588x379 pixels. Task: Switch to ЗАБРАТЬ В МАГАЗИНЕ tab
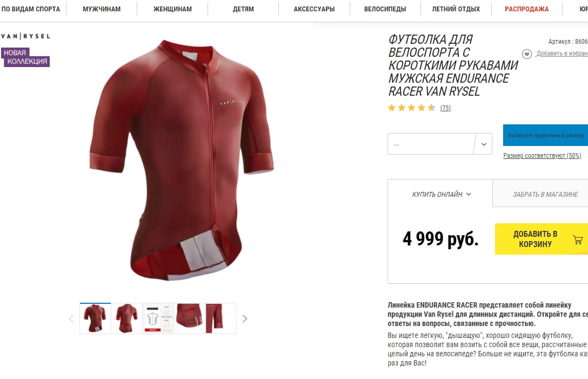(545, 194)
